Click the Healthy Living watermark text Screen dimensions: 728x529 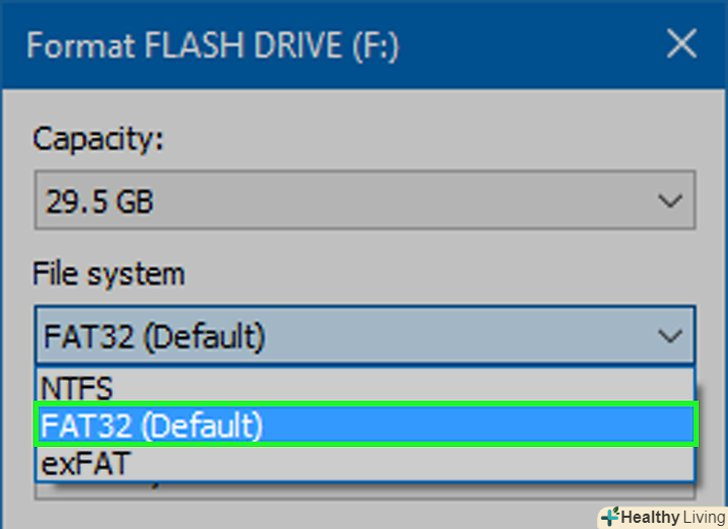pos(670,517)
